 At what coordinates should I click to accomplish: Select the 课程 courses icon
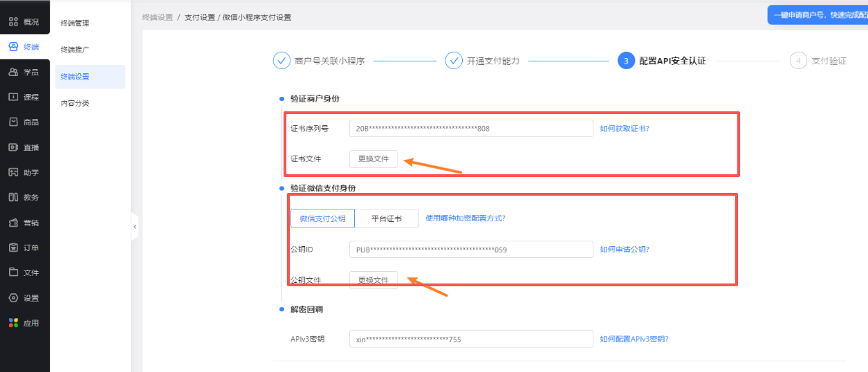[13, 97]
